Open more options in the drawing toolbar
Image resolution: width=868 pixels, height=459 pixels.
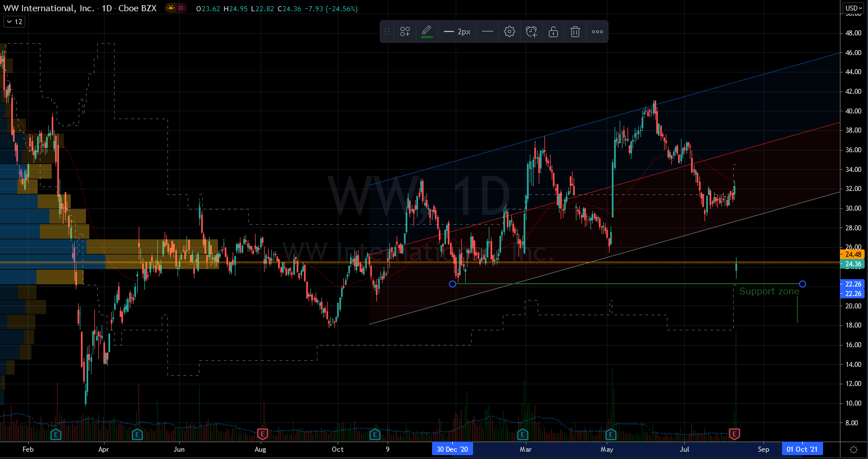pos(597,31)
